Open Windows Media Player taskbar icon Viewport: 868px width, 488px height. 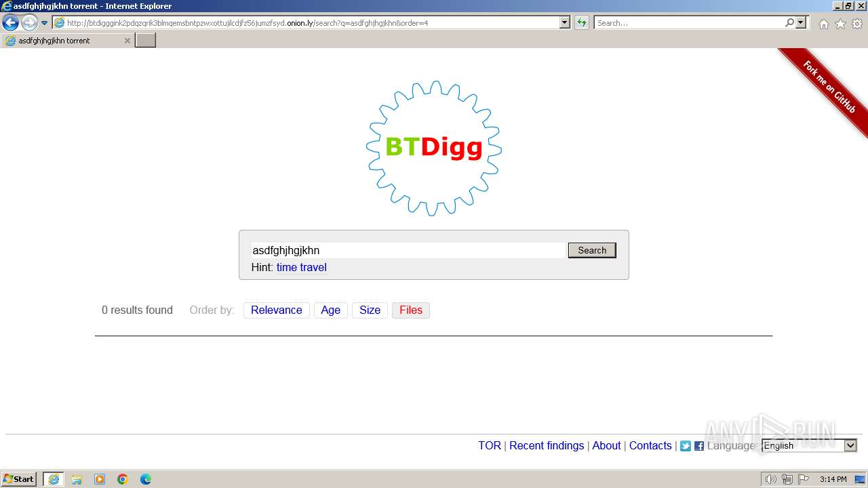(100, 479)
